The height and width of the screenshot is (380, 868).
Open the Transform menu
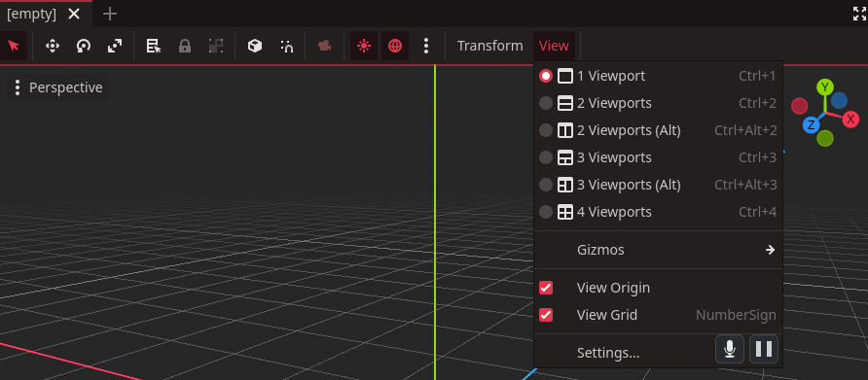[x=489, y=46]
